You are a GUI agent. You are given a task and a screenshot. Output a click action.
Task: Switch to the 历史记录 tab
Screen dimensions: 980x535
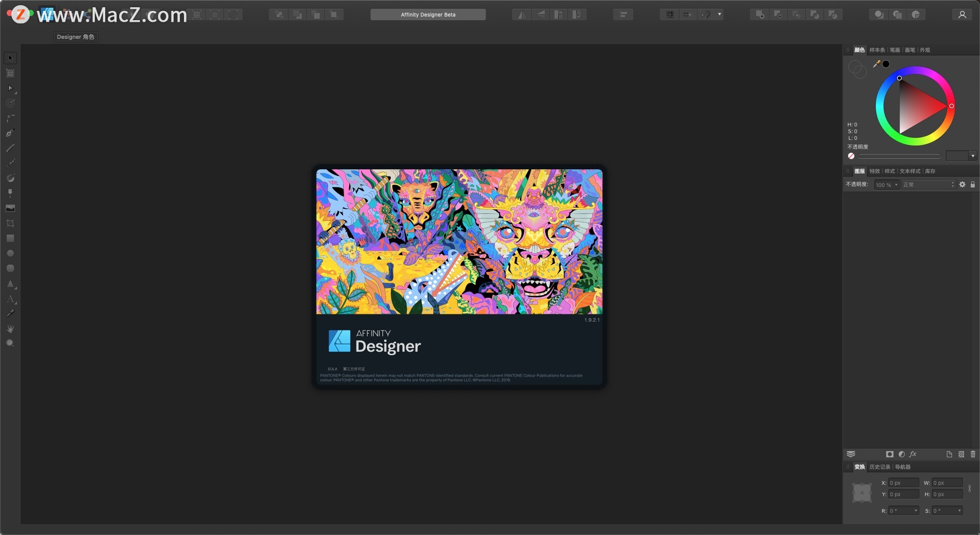coord(880,467)
